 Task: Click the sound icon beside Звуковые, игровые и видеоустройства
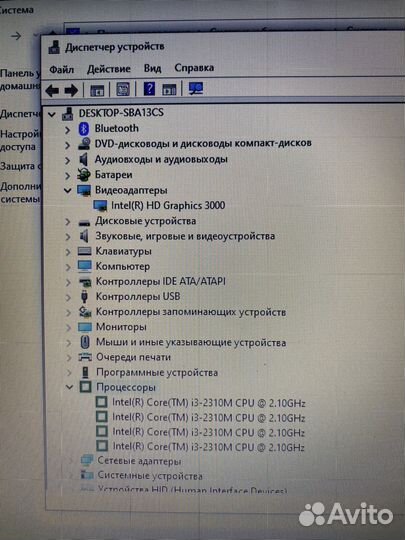click(84, 236)
